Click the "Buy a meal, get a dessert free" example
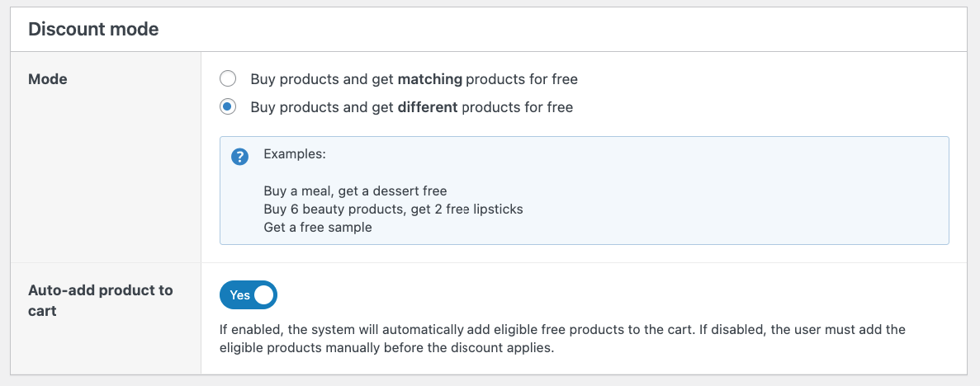Screen dimensions: 980x386 [x=355, y=191]
